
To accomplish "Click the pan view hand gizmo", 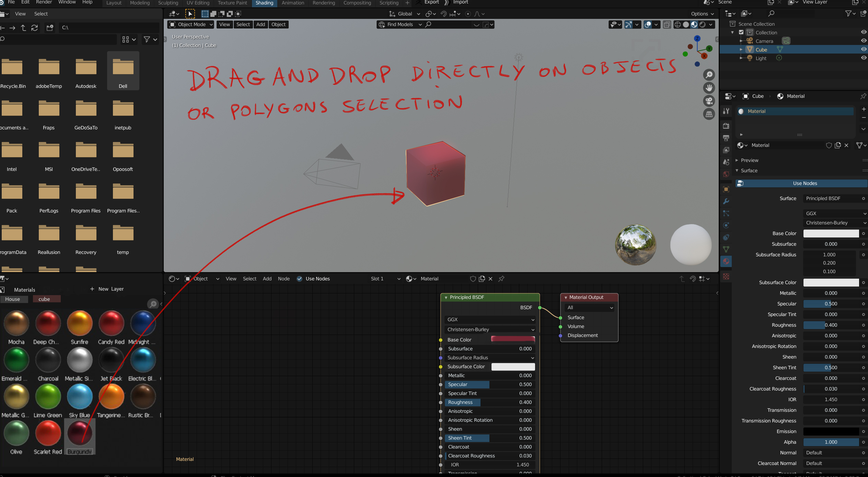I will (709, 88).
